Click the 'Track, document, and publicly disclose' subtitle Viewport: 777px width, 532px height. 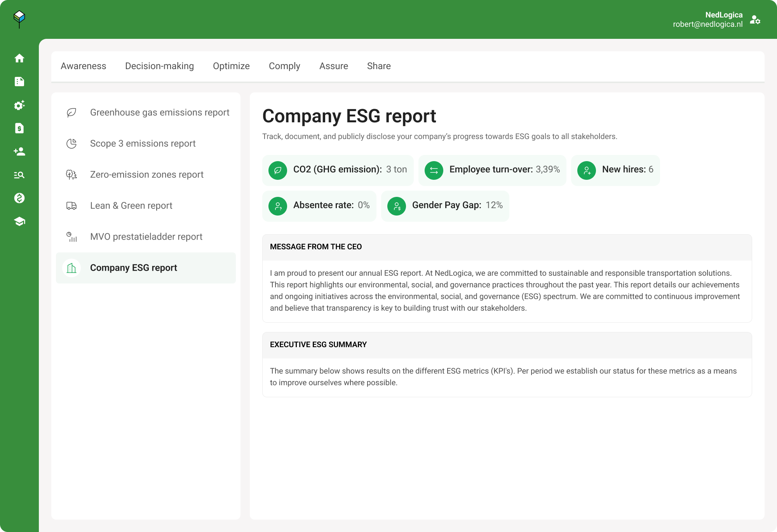439,137
